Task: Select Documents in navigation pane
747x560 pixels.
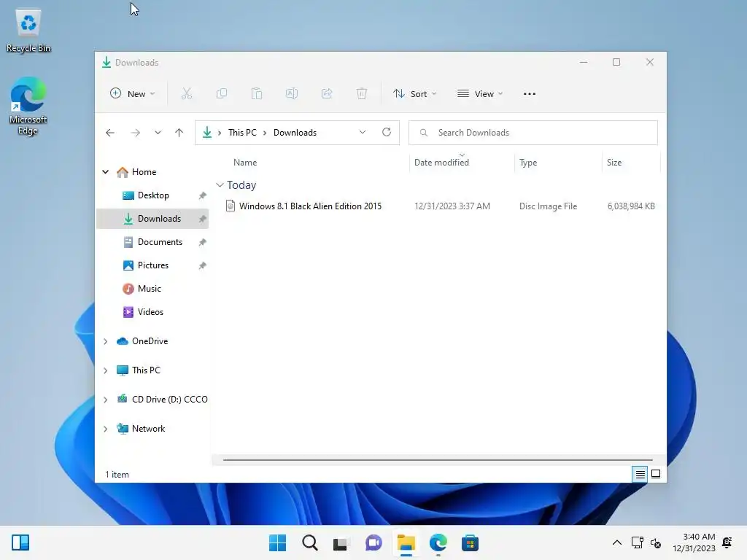Action: point(152,242)
